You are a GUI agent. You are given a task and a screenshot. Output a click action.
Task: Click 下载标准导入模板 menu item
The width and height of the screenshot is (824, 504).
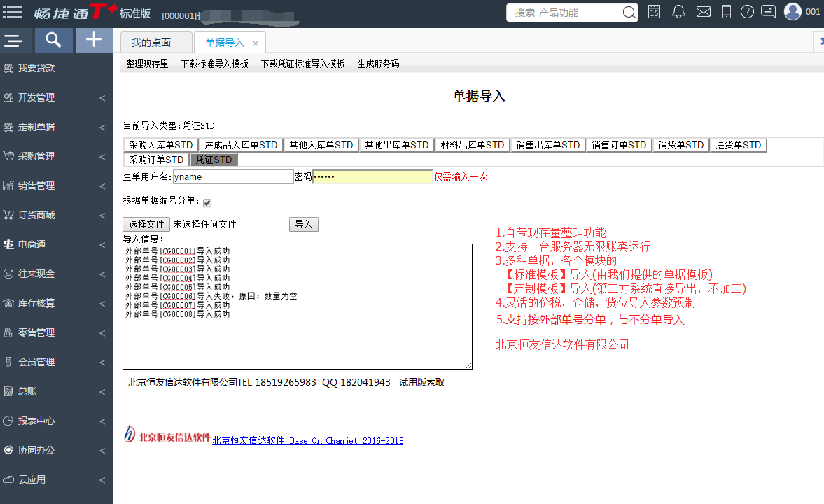point(214,64)
